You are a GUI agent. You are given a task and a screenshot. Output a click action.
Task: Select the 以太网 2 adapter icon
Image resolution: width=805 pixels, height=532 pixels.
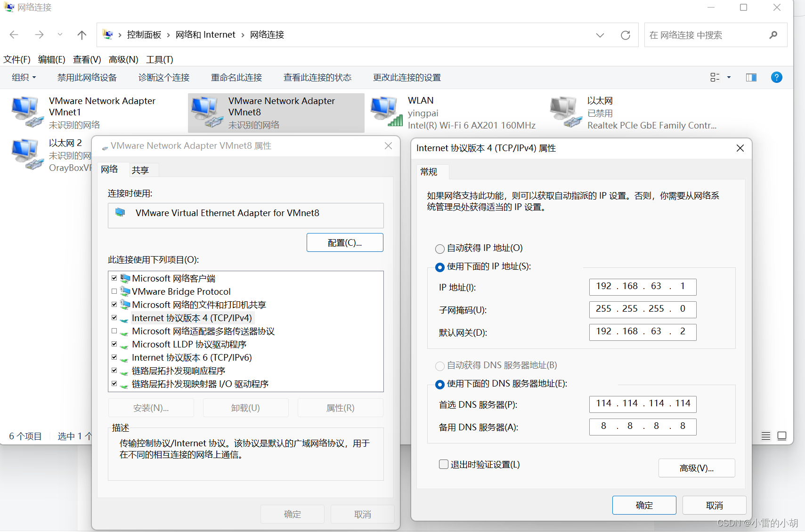[27, 154]
